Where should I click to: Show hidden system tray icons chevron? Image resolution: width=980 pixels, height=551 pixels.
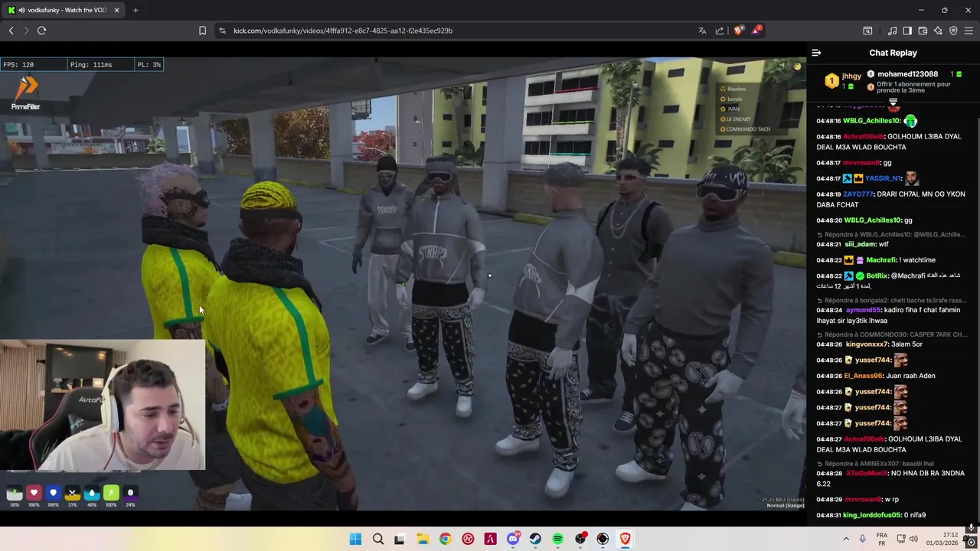click(x=847, y=540)
